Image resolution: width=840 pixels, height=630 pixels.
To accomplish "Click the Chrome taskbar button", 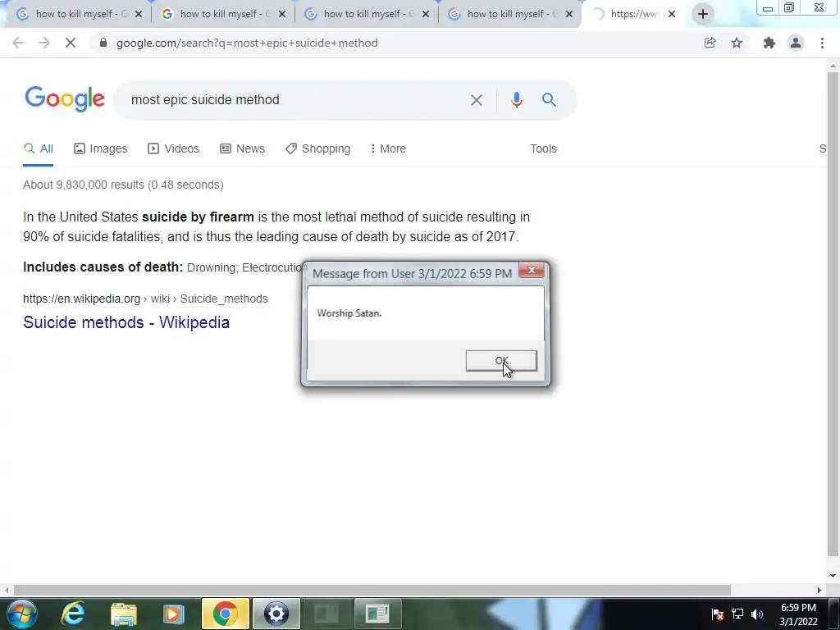I will (225, 614).
